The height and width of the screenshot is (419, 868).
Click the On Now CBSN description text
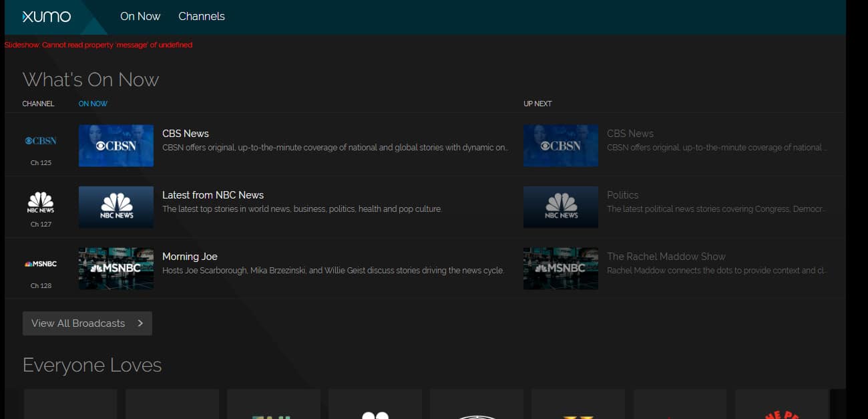click(x=335, y=148)
